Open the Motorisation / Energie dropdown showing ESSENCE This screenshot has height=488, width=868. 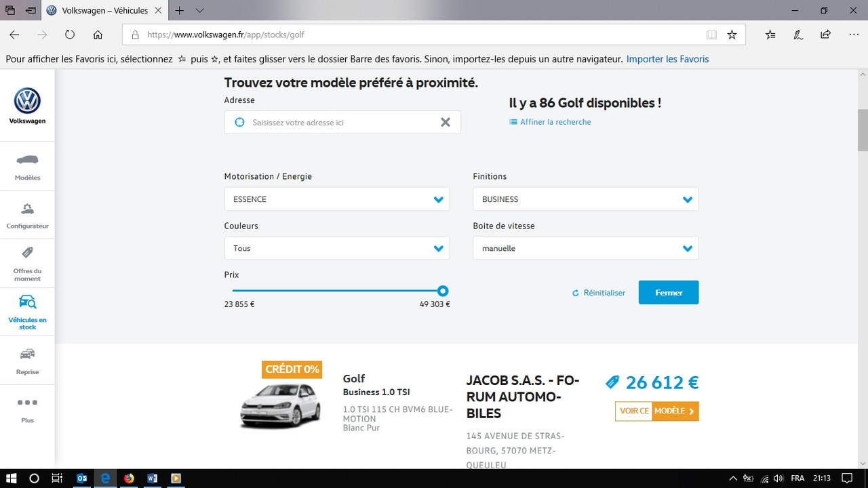click(337, 199)
